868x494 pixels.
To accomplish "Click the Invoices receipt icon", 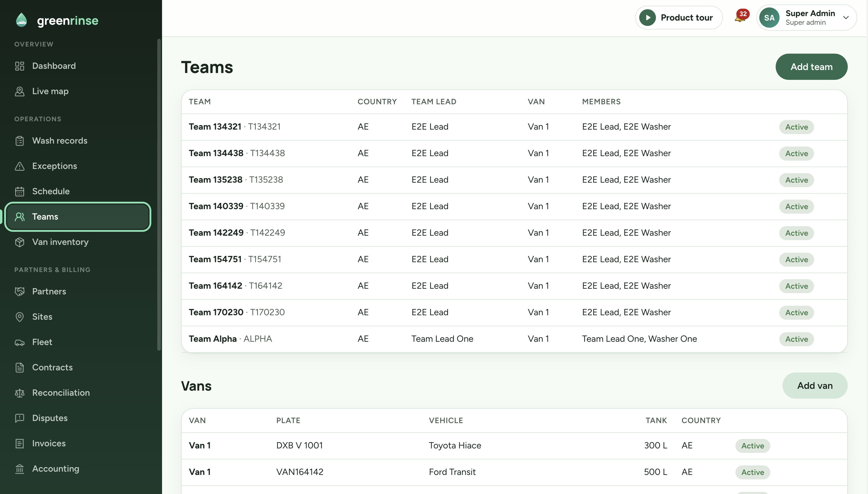I will 20,443.
